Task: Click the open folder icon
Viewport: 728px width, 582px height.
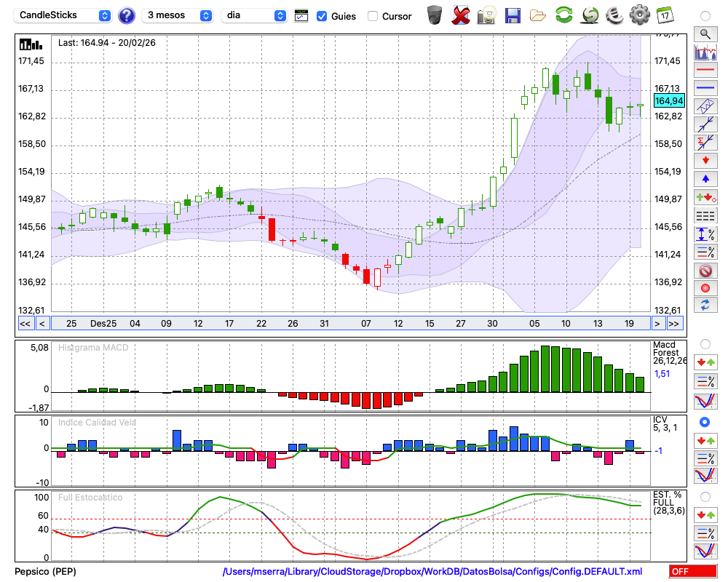Action: 538,15
